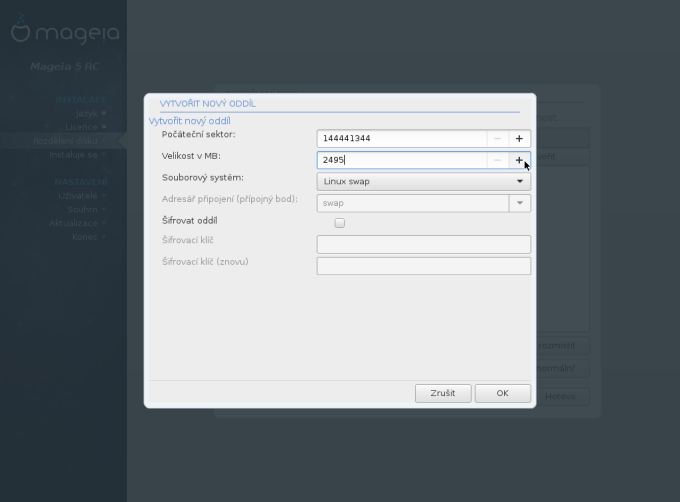Image resolution: width=680 pixels, height=502 pixels.
Task: Cancel with the Zrušit button
Action: click(443, 393)
